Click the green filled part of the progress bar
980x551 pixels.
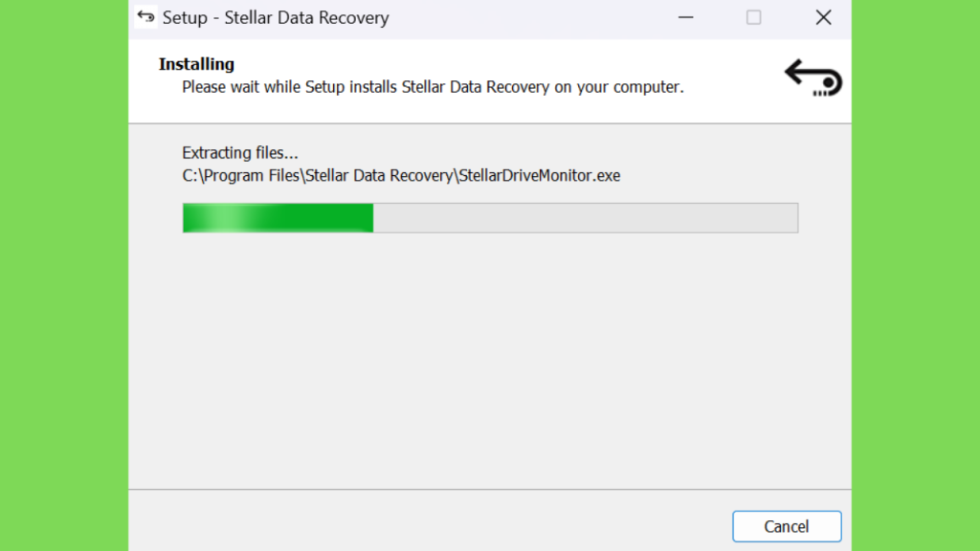[278, 218]
